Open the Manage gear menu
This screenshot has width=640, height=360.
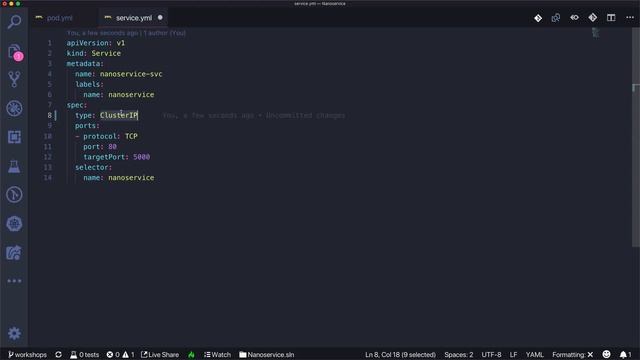pyautogui.click(x=14, y=333)
